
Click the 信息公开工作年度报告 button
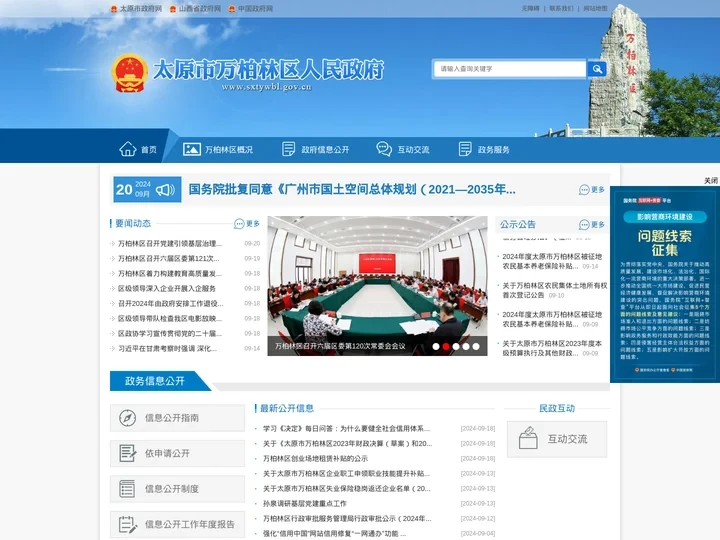pos(177,524)
